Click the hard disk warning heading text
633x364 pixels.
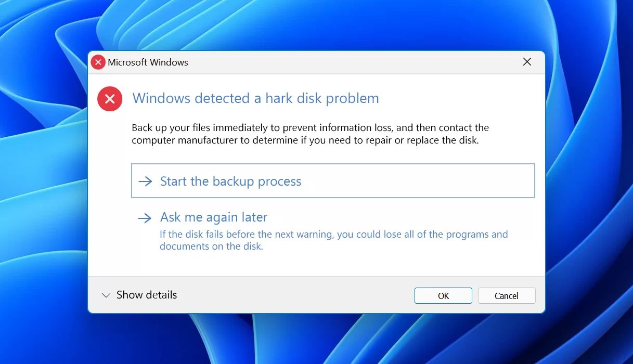click(x=255, y=98)
